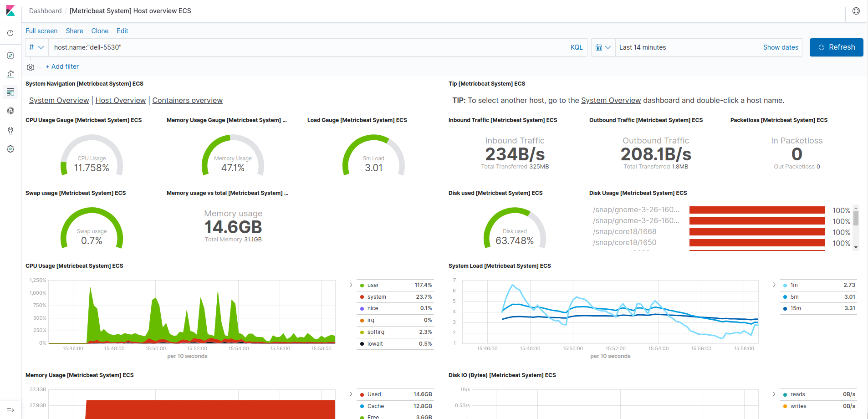Open System Overview link in Tip panel
The height and width of the screenshot is (419, 868).
click(x=611, y=100)
